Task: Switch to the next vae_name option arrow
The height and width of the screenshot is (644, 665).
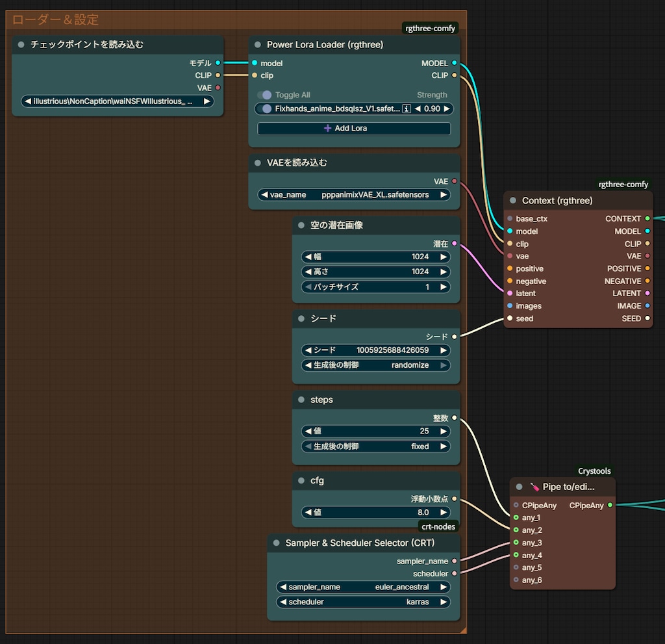Action: [x=444, y=195]
